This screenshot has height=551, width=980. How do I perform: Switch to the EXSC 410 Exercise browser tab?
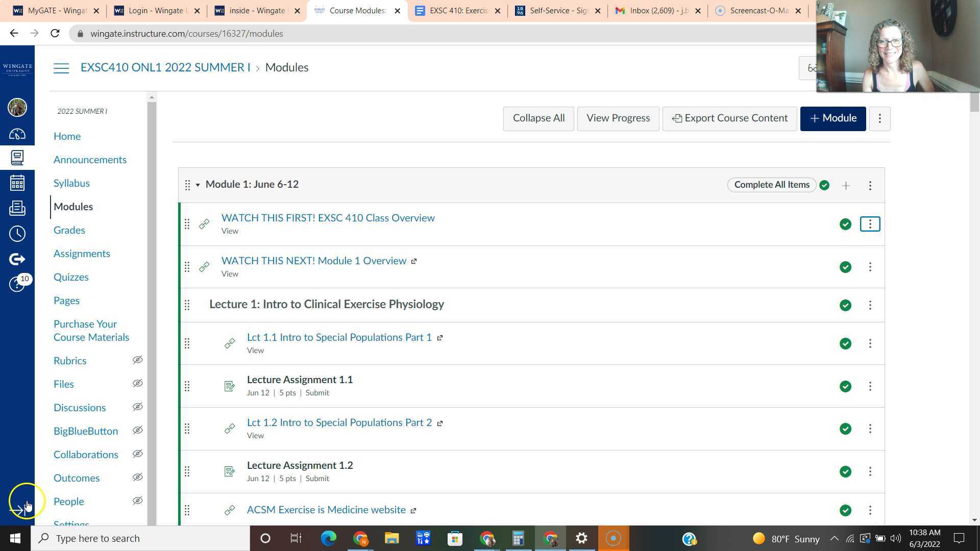pos(454,10)
